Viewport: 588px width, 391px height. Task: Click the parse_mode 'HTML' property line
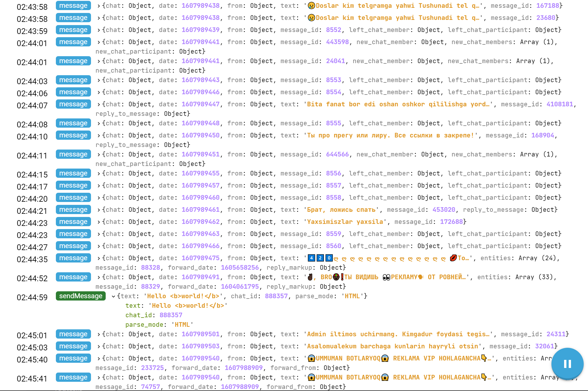coord(159,325)
